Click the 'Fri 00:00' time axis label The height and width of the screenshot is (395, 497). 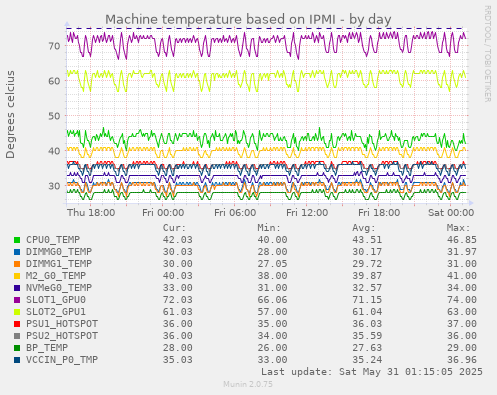163,213
